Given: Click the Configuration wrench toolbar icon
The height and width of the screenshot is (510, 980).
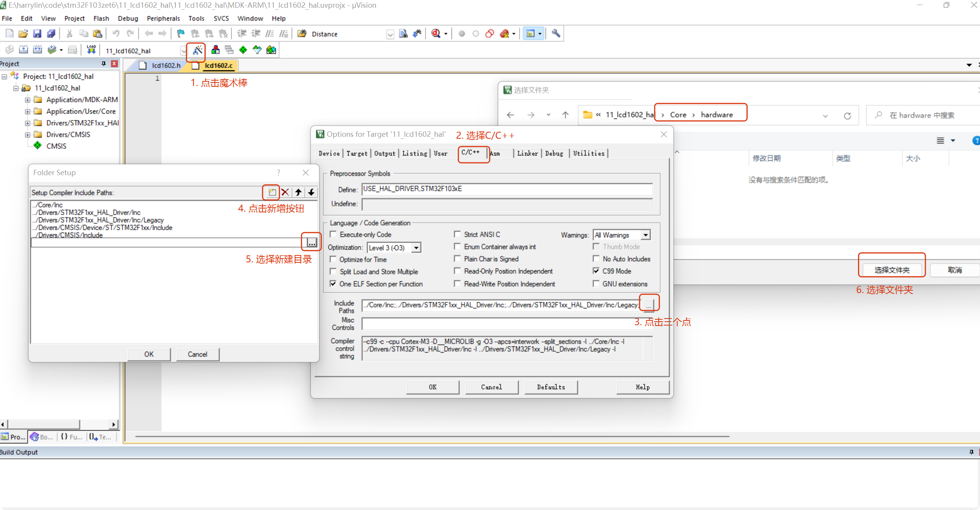Looking at the screenshot, I should click(556, 34).
